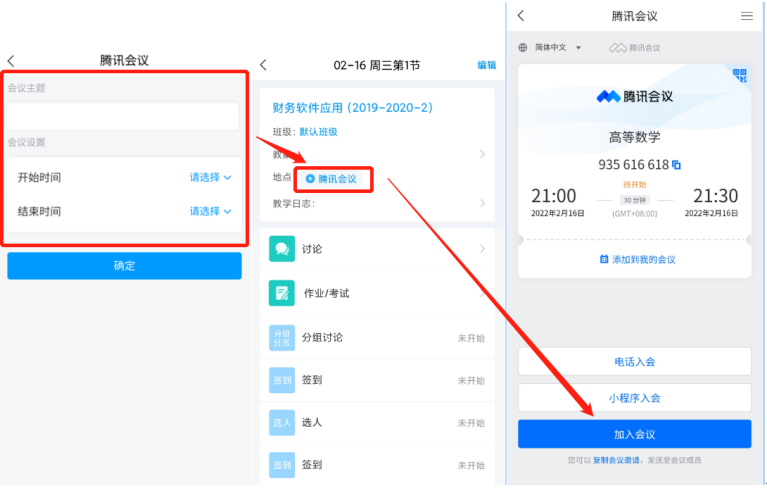Click the 分组任务 icon
767x488 pixels.
282,338
